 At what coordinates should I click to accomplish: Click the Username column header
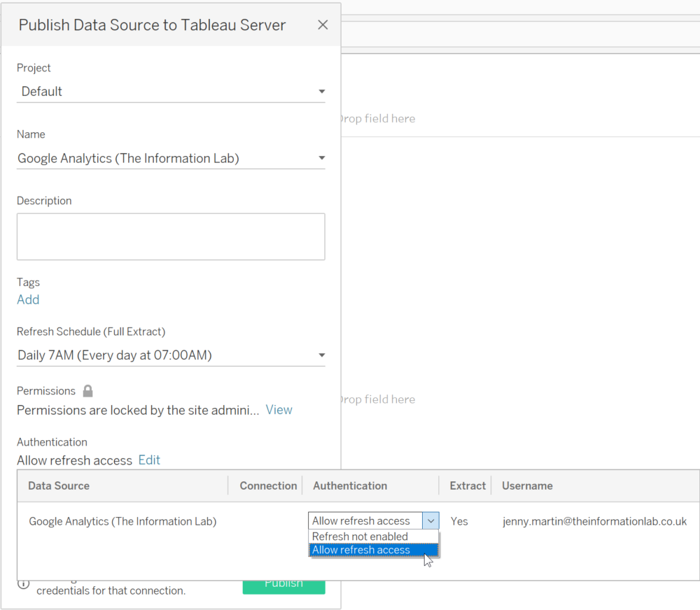(527, 485)
